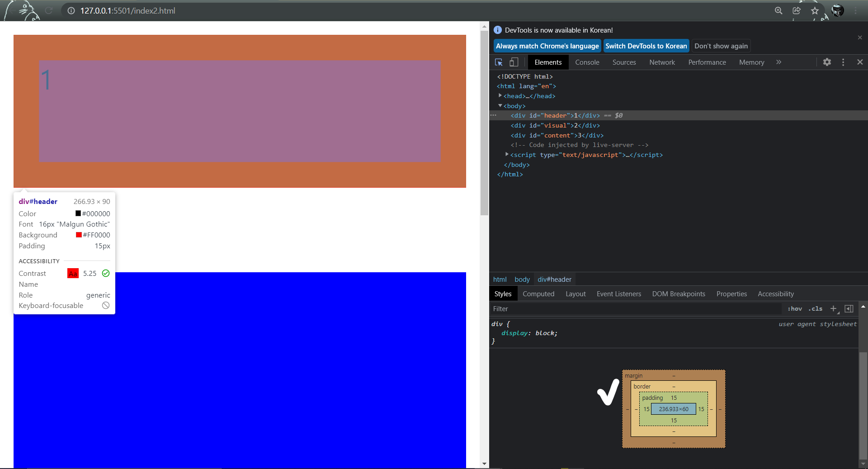The height and width of the screenshot is (469, 868).
Task: Toggle the computed styles sidebar icon
Action: point(849,309)
